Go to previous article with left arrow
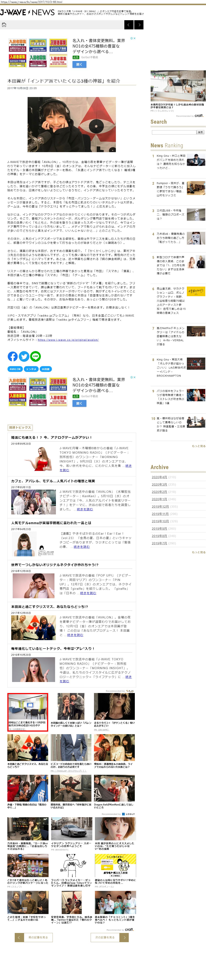 pos(129,25)
